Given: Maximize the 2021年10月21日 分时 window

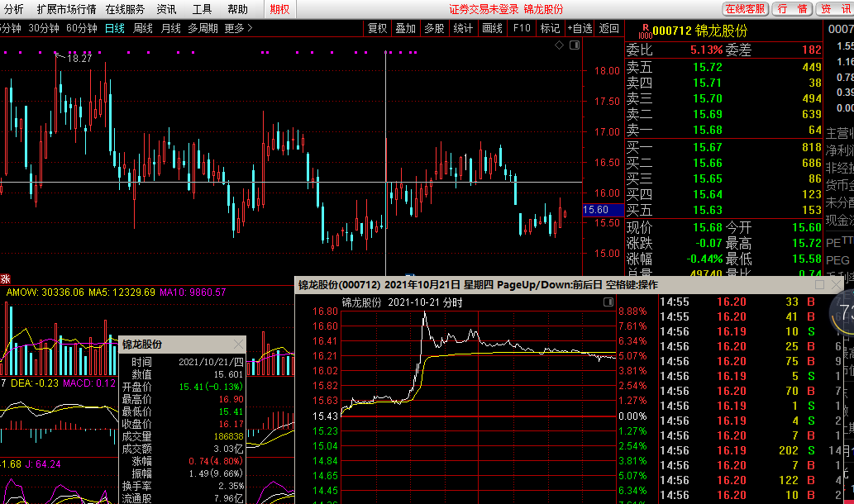Looking at the screenshot, I should coord(819,285).
